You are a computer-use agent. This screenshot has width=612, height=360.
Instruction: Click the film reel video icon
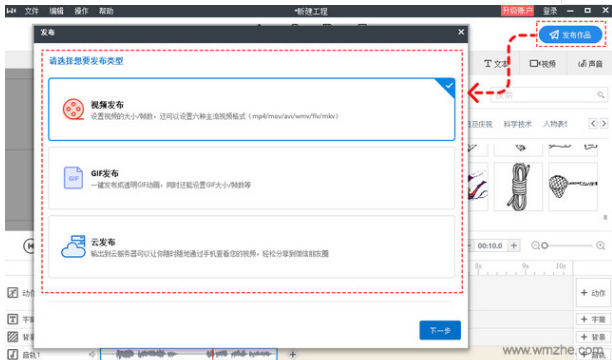73,109
